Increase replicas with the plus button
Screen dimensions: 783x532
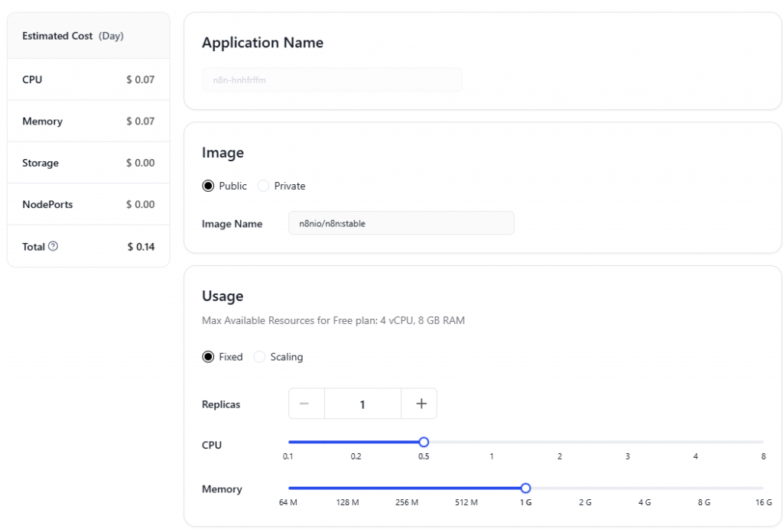[420, 404]
